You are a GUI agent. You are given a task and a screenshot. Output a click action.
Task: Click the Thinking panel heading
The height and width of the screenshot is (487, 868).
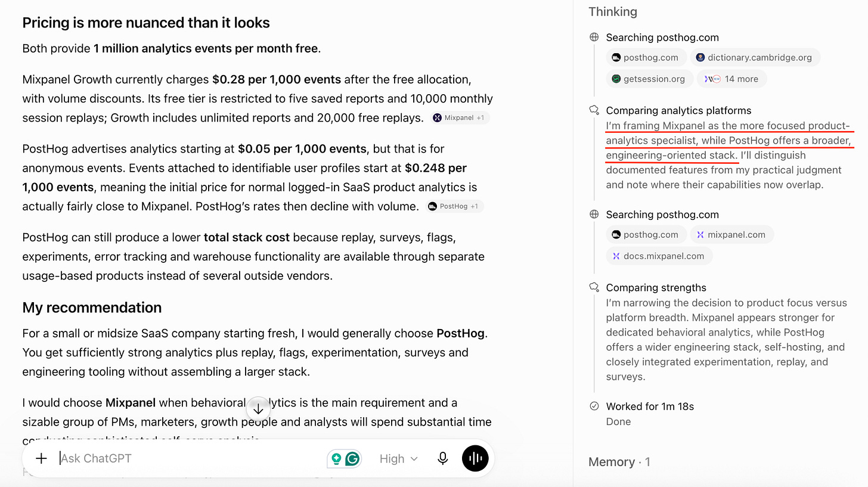pos(613,12)
